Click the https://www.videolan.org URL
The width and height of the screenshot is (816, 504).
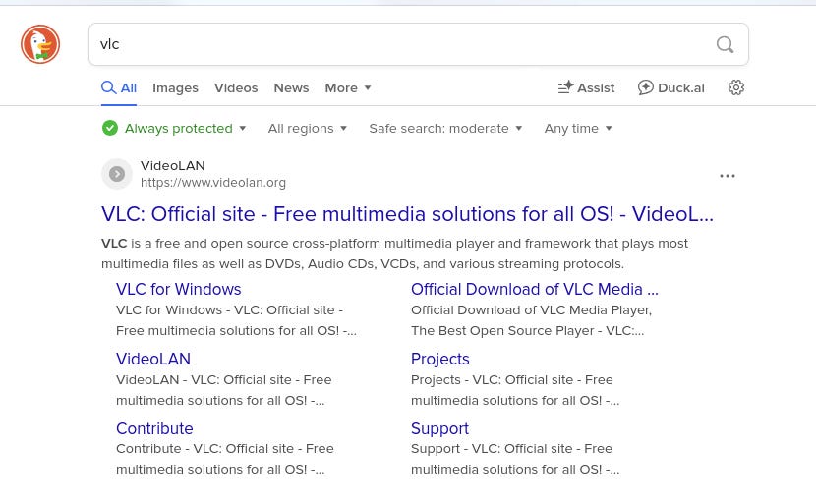[x=212, y=183]
